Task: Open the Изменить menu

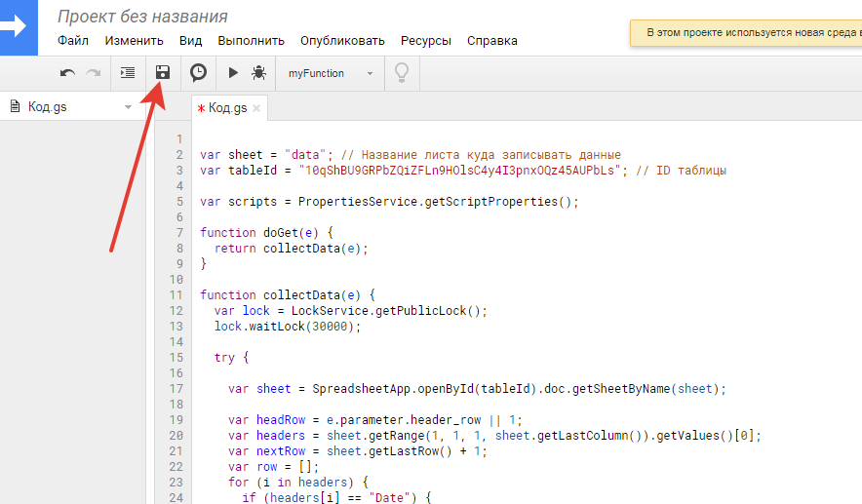Action: click(x=135, y=41)
